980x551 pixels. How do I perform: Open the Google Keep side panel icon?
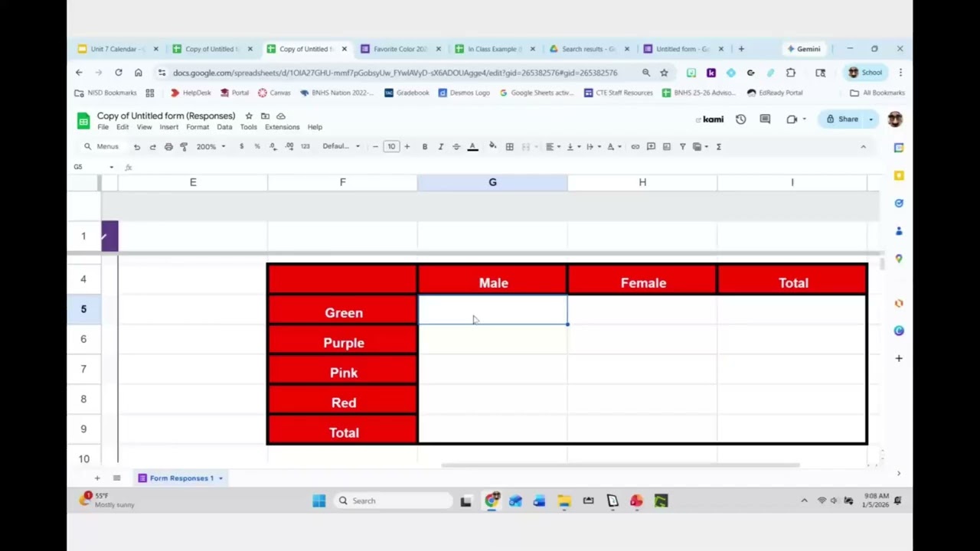899,175
